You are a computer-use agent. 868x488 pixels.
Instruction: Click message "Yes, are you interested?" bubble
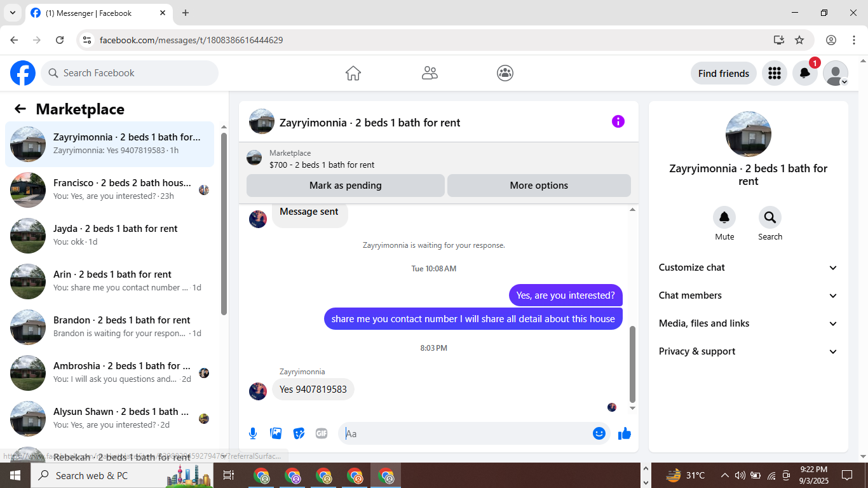(566, 295)
